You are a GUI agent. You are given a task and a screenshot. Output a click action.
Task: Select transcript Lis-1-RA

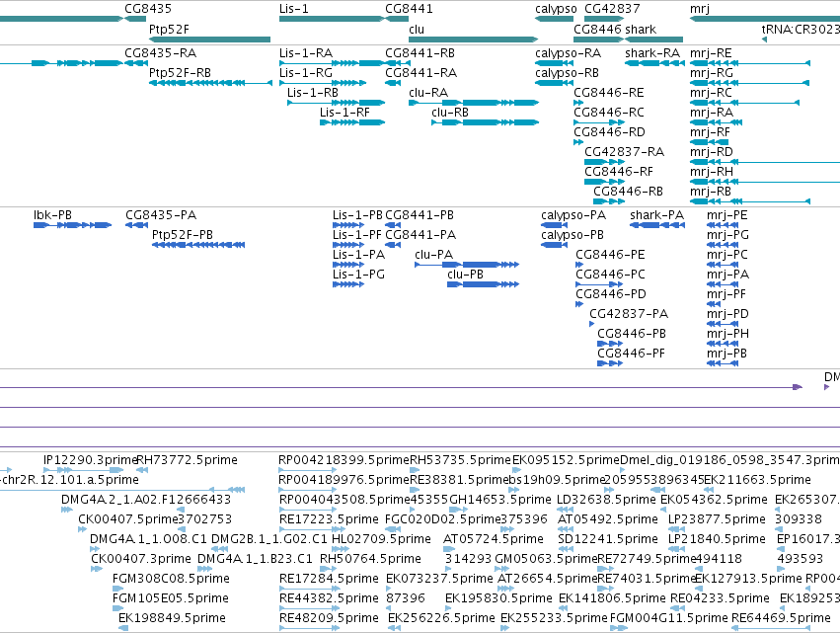coord(306,53)
